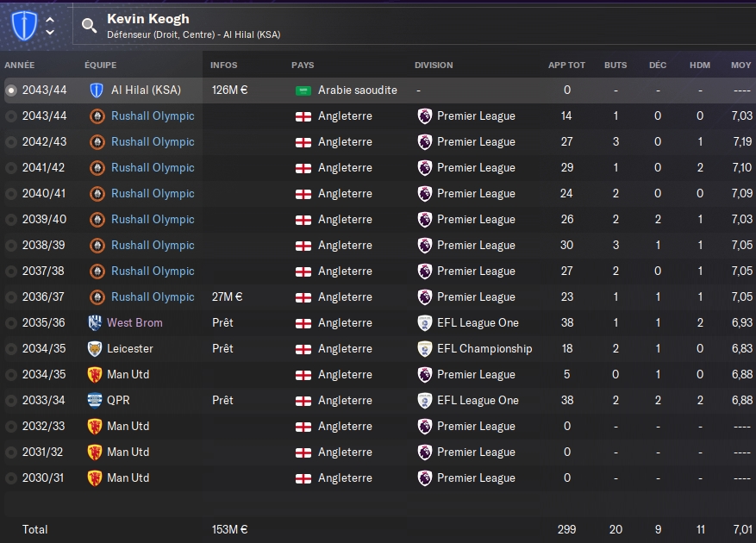Image resolution: width=756 pixels, height=543 pixels.
Task: Sort by the APP TOT column header
Action: [x=566, y=65]
